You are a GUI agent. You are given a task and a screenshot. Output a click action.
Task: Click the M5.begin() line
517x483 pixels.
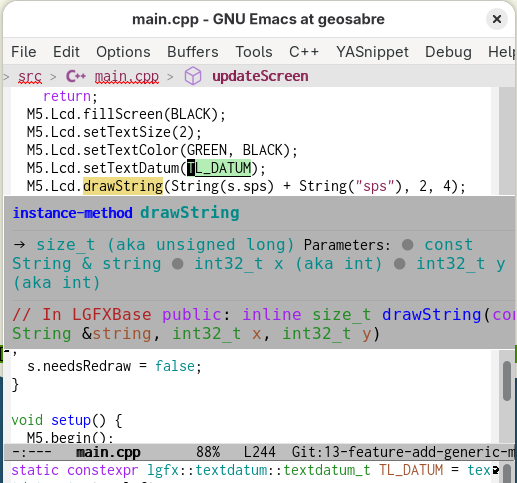(70, 437)
